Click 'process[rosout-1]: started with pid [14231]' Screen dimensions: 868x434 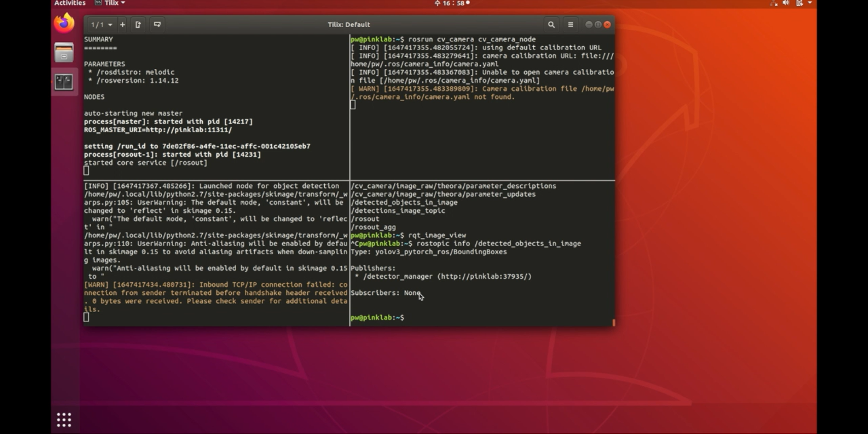click(x=172, y=154)
